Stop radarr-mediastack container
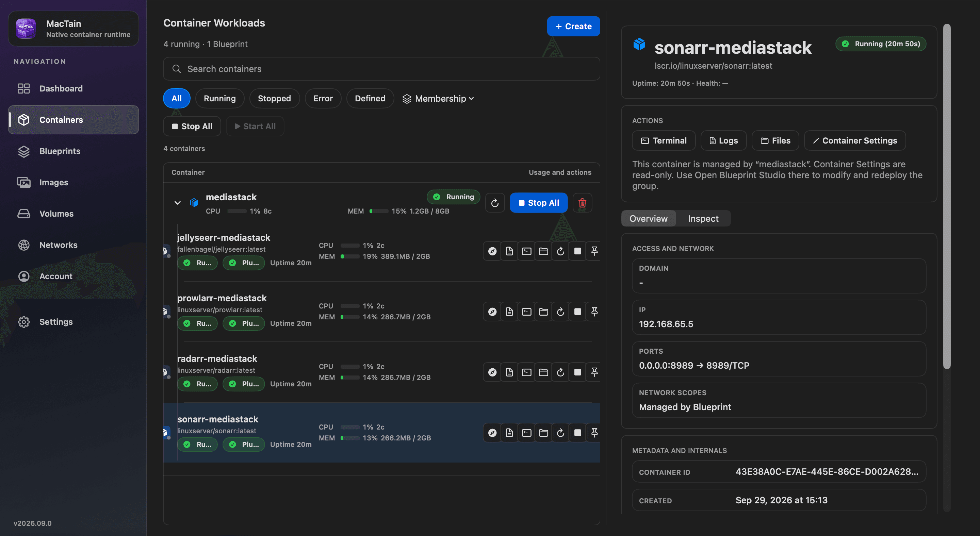980x536 pixels. pyautogui.click(x=577, y=372)
